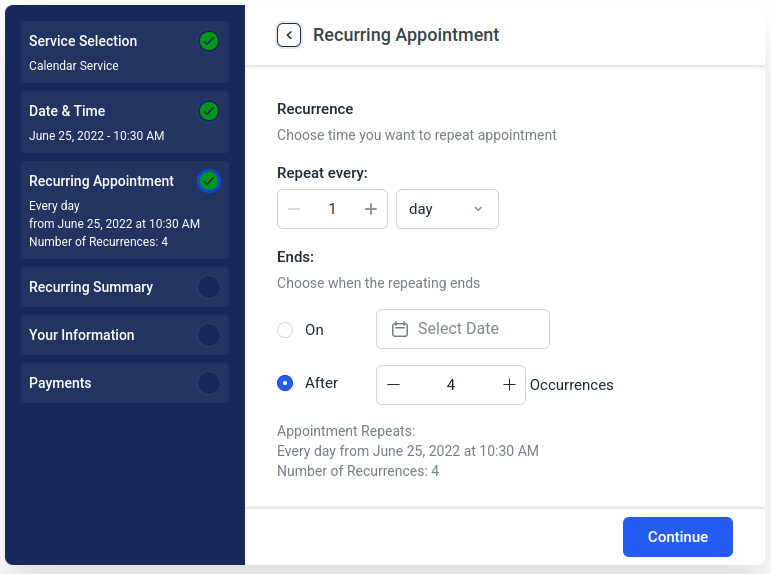
Task: Click the Continue button
Action: [678, 537]
